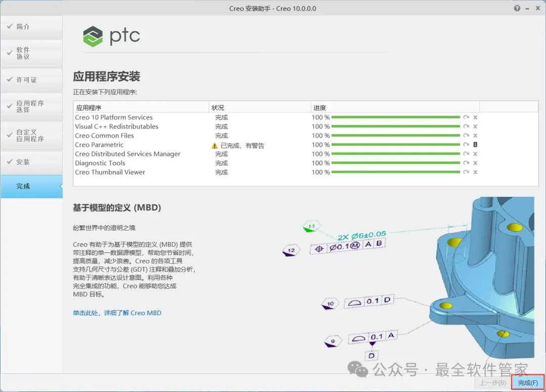Click cancel X for Creo Distributed Services Manager
546x392 pixels.
tap(475, 154)
